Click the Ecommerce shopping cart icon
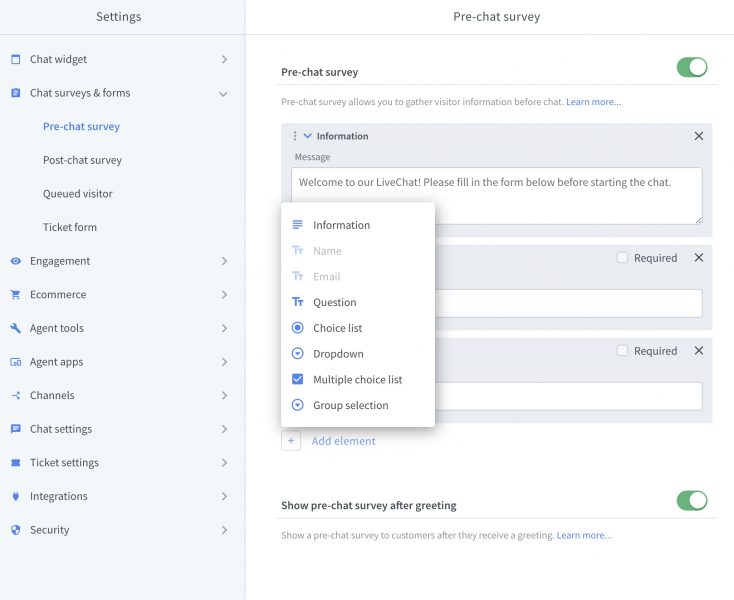Image resolution: width=734 pixels, height=600 pixels. click(x=15, y=295)
